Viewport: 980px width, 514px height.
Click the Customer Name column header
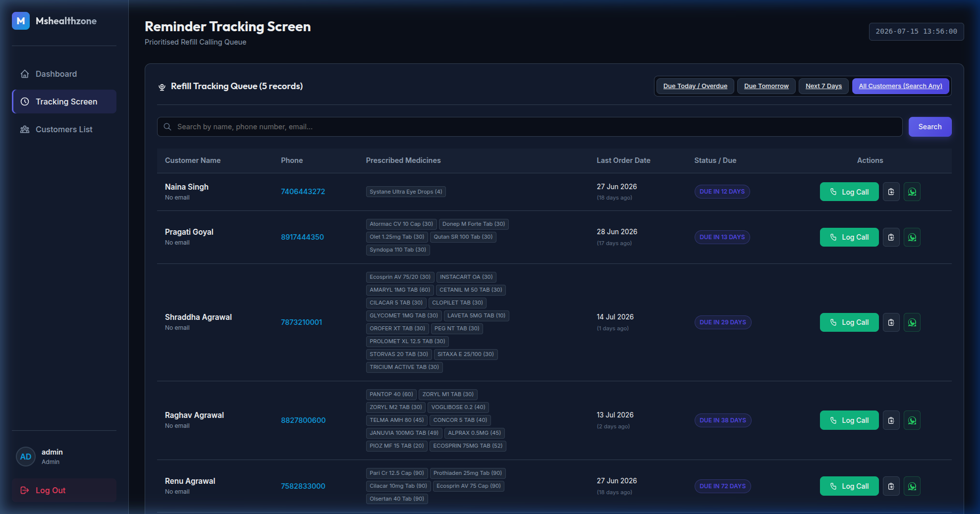tap(193, 160)
